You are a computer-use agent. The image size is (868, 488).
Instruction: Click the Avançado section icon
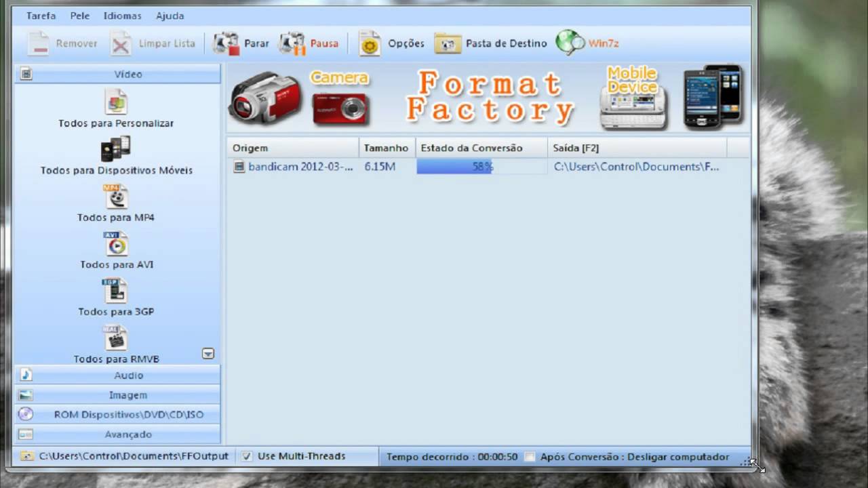26,434
